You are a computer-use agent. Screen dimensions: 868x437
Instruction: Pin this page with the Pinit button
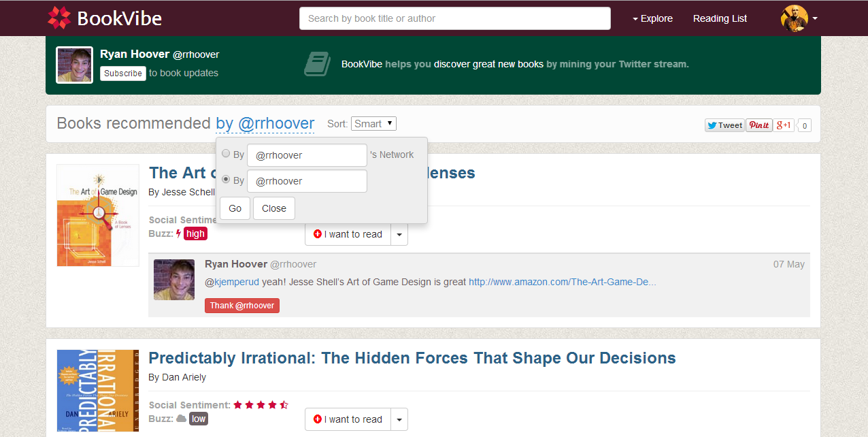click(x=759, y=125)
